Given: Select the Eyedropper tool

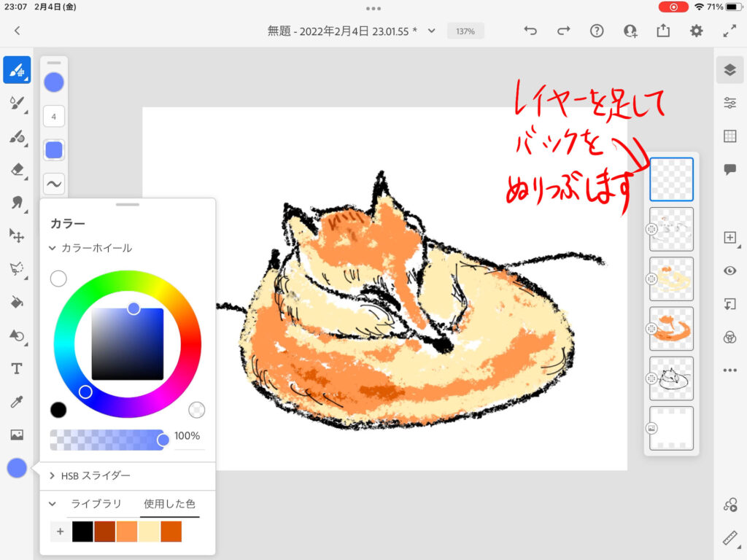Looking at the screenshot, I should click(x=17, y=402).
